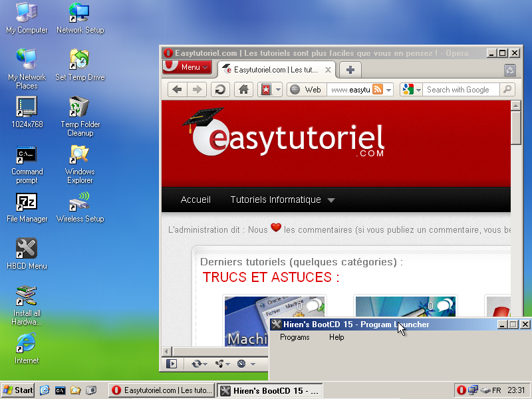Screen dimensions: 532x399
Task: Select HBCD Menu desktop icon
Action: (27, 254)
